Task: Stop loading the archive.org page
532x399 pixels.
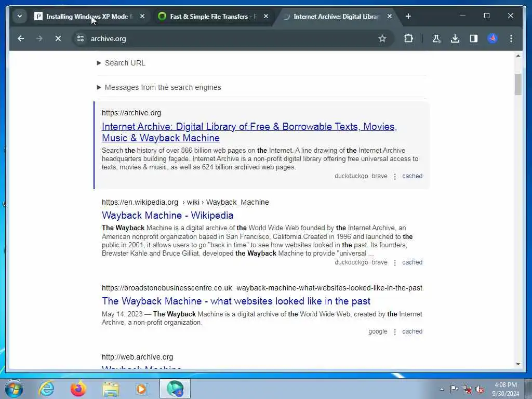Action: (58, 38)
